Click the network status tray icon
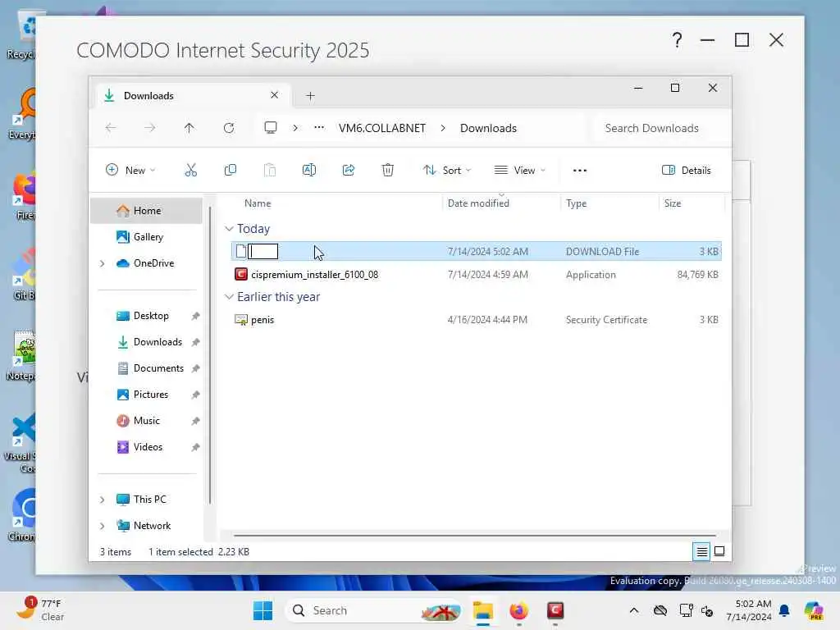The width and height of the screenshot is (840, 630). pyautogui.click(x=687, y=610)
